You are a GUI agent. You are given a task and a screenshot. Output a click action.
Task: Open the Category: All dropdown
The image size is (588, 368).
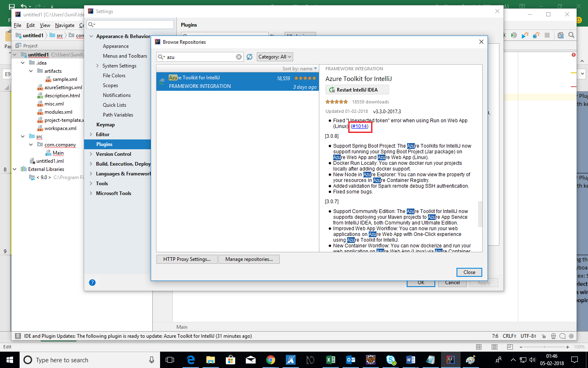point(274,57)
